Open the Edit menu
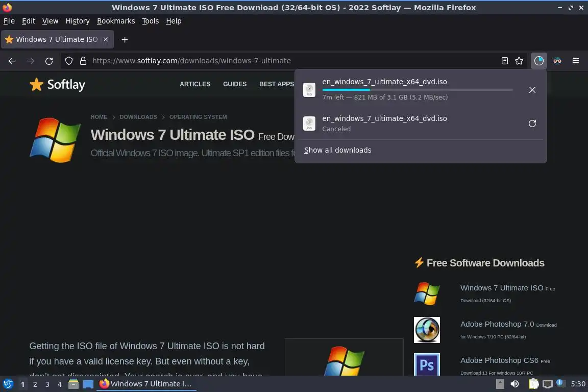588x392 pixels. [x=29, y=21]
